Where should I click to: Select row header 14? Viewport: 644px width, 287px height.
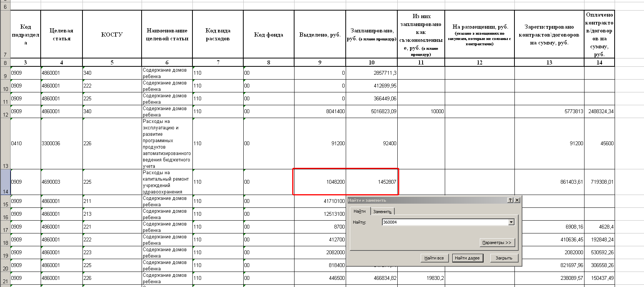5,182
